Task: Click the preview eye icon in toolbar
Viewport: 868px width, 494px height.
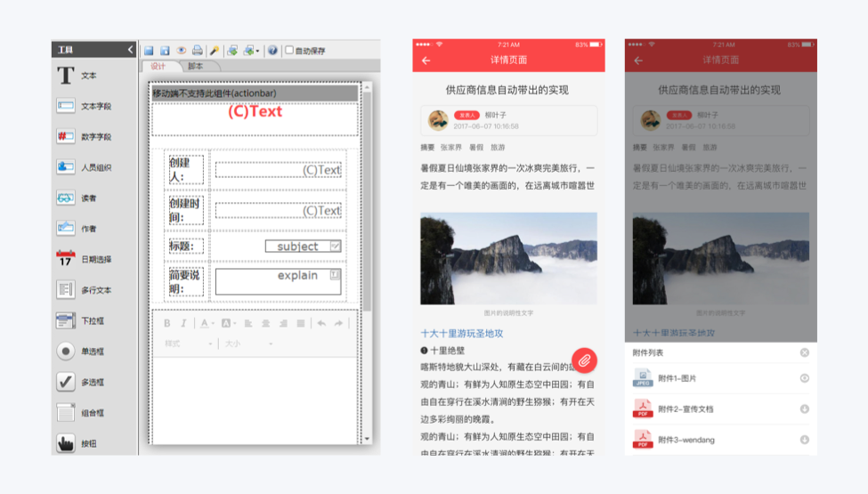Action: 182,51
